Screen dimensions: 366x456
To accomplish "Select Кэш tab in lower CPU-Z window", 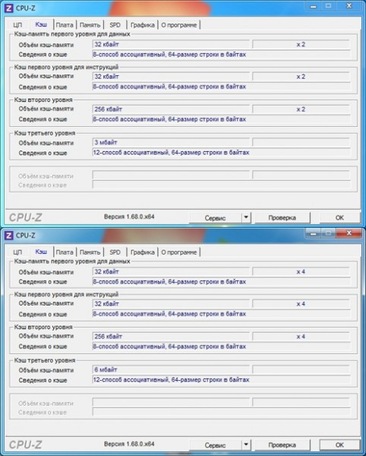I will coord(41,252).
